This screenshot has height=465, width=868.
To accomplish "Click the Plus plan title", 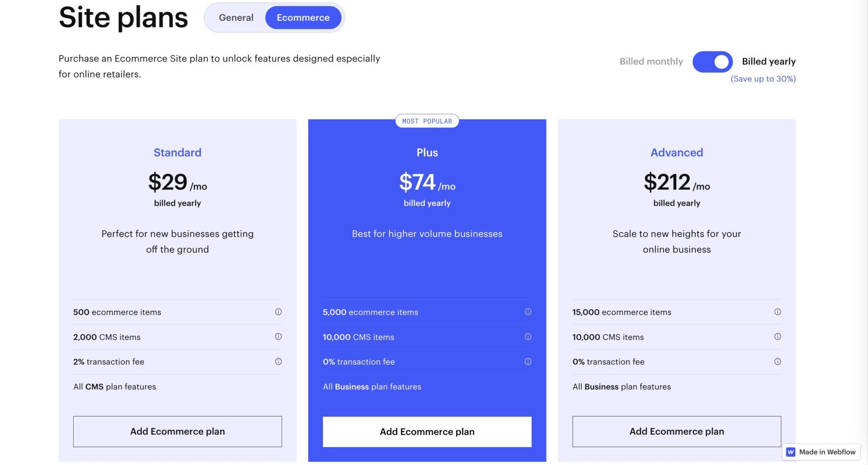I will click(427, 152).
